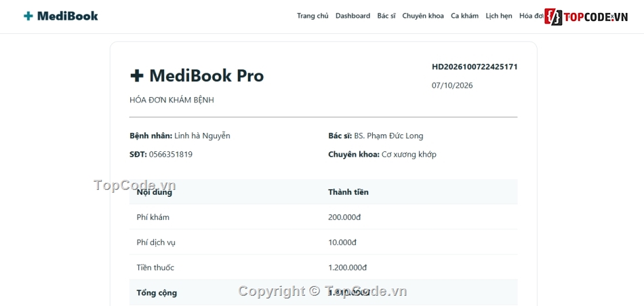644x306 pixels.
Task: Select the Chuyên khoa navigation item
Action: [x=423, y=16]
